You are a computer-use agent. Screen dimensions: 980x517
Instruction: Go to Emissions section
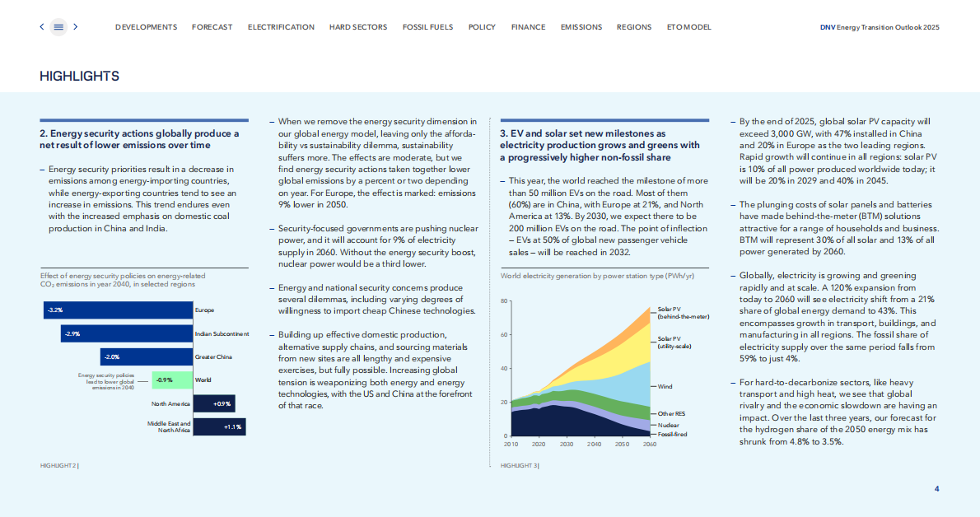[x=581, y=27]
